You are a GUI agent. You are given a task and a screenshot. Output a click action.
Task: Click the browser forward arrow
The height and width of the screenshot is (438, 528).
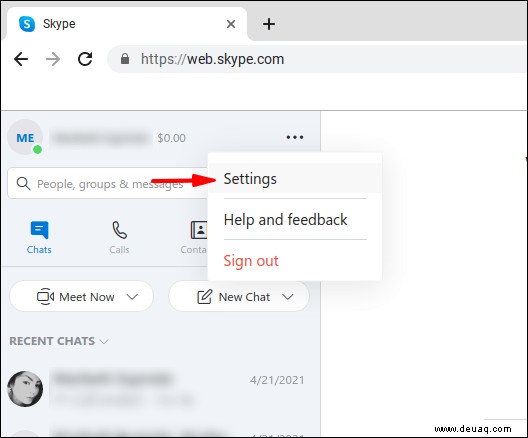[x=53, y=59]
